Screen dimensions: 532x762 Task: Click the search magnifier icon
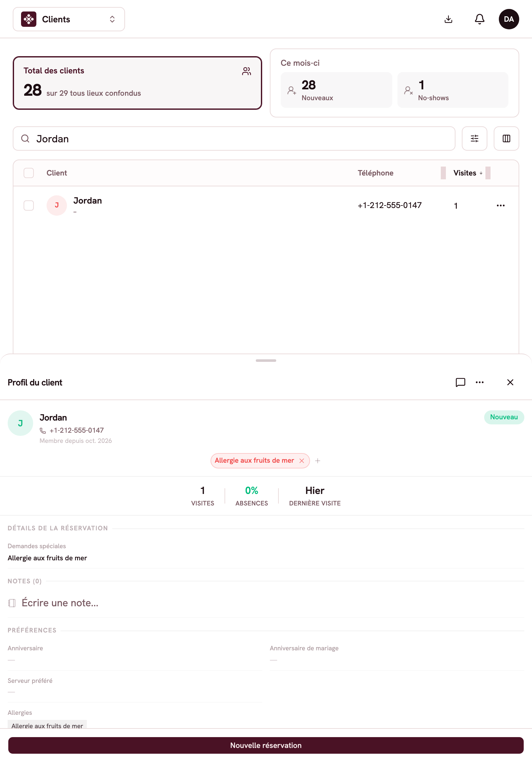(x=25, y=138)
